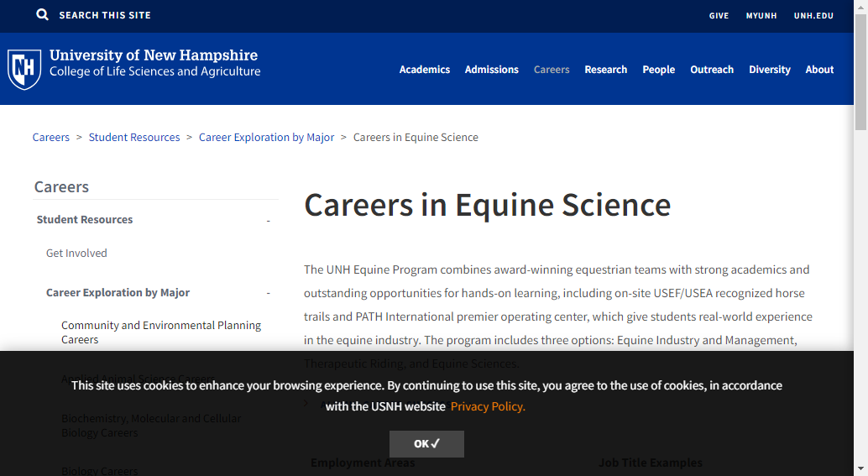Collapse the Student Resources section
This screenshot has width=868, height=476.
click(269, 221)
